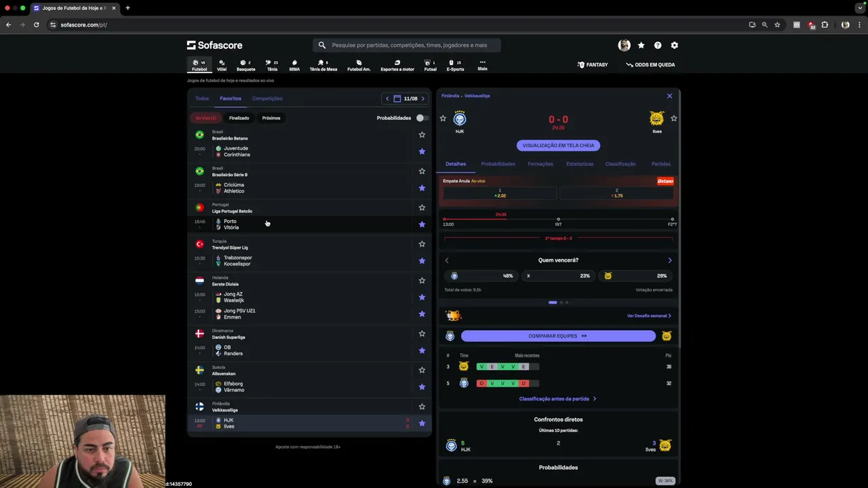Open the Betano sponsor logo

coord(665,181)
